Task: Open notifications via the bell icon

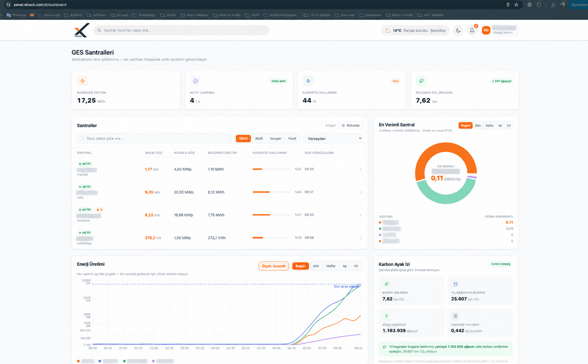Action: (472, 31)
